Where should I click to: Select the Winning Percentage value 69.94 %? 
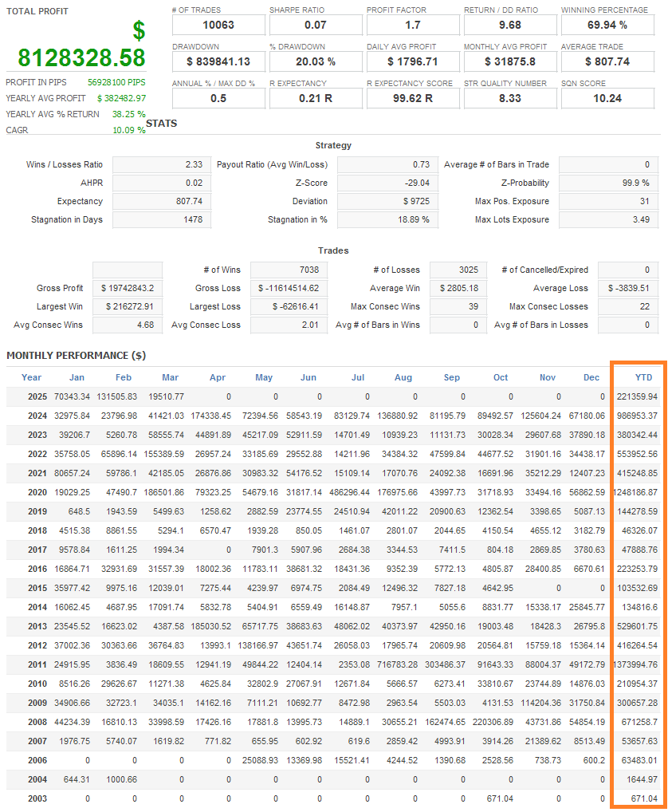[x=607, y=25]
